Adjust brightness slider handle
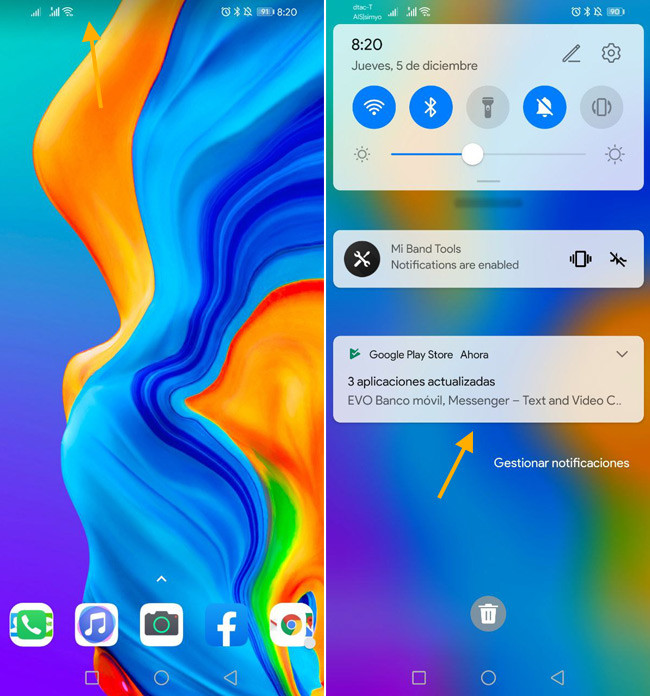The width and height of the screenshot is (650, 696). (472, 154)
